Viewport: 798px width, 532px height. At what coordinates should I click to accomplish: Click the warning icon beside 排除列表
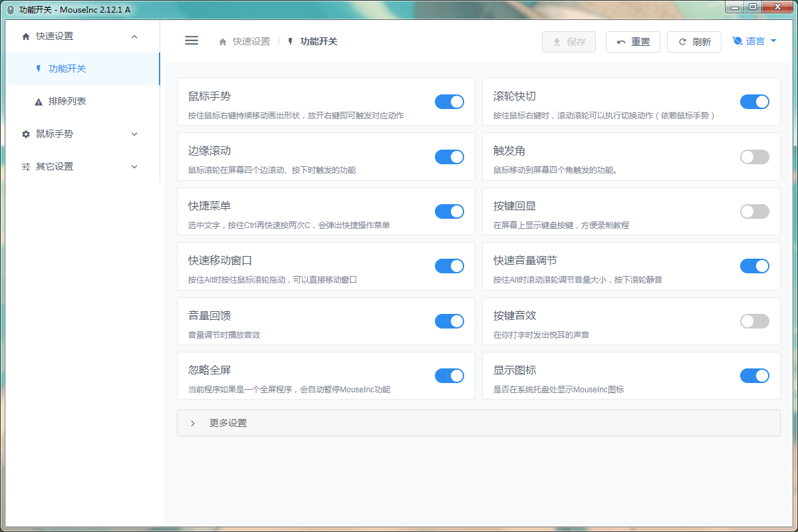pos(39,102)
